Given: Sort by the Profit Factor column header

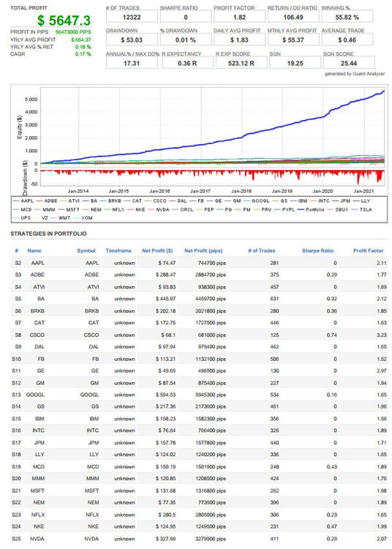Looking at the screenshot, I should 368,250.
